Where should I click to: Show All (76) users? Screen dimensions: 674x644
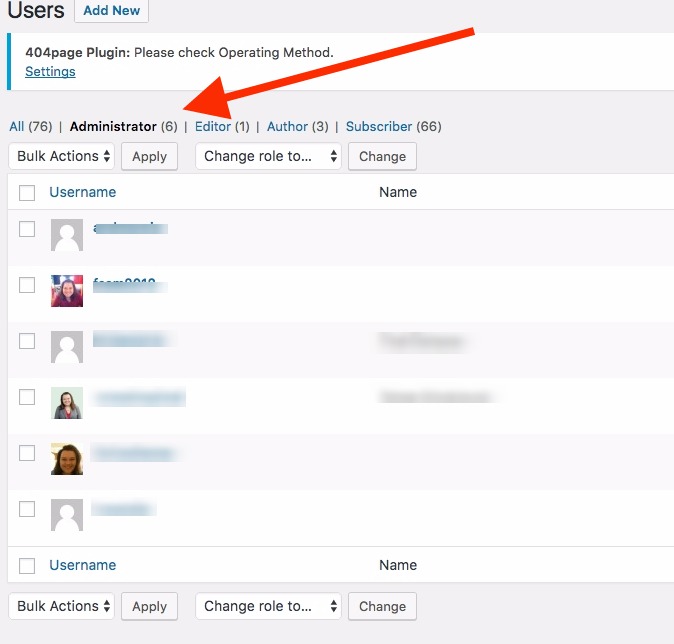point(30,127)
